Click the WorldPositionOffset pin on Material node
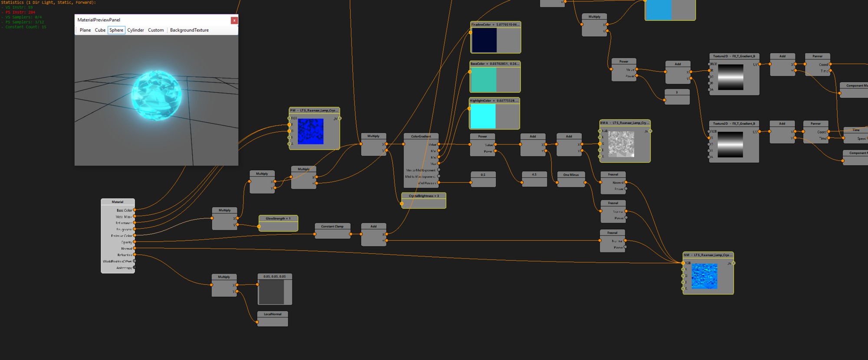Screen dimensions: 868x360 135,261
